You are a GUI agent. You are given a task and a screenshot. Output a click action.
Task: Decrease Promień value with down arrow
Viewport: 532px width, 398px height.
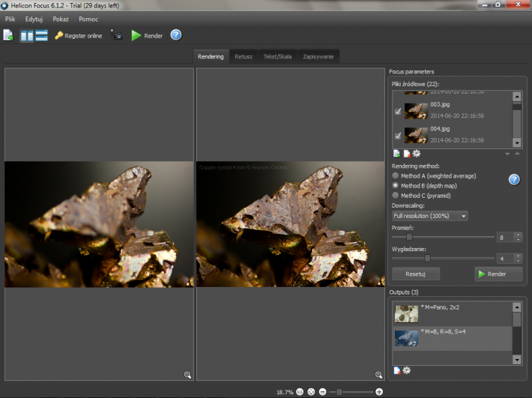click(518, 240)
